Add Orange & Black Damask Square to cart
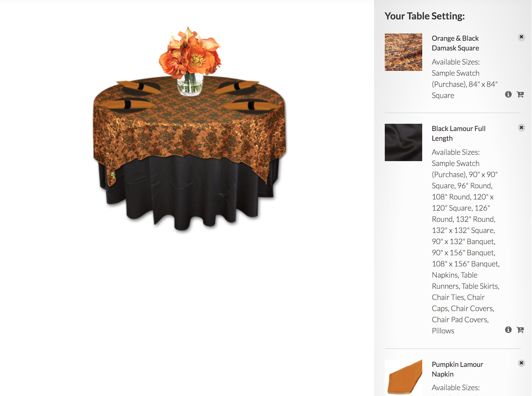 [x=520, y=94]
